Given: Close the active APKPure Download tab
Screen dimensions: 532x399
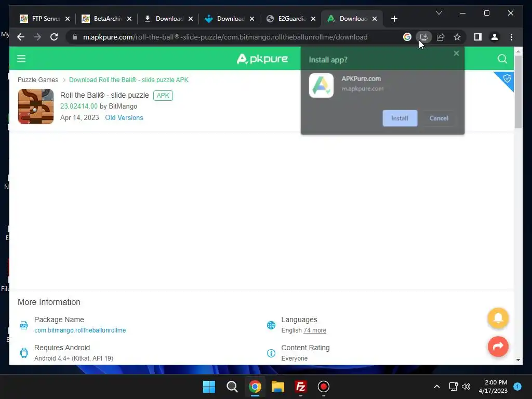Looking at the screenshot, I should click(375, 19).
